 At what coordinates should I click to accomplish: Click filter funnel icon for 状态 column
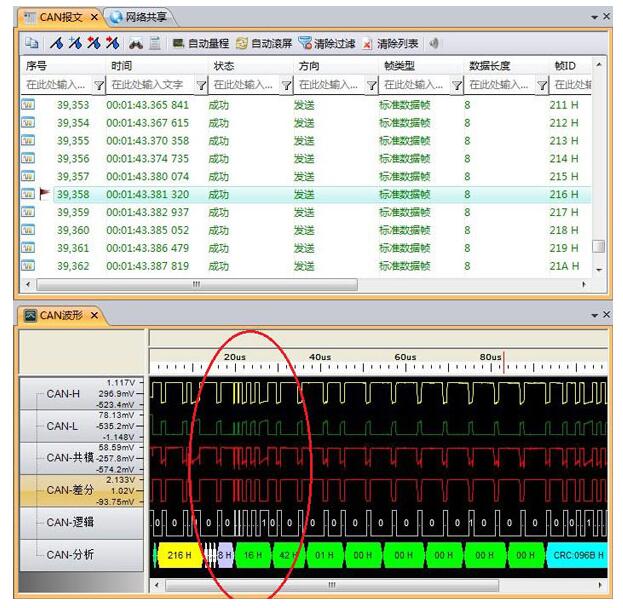pyautogui.click(x=286, y=85)
